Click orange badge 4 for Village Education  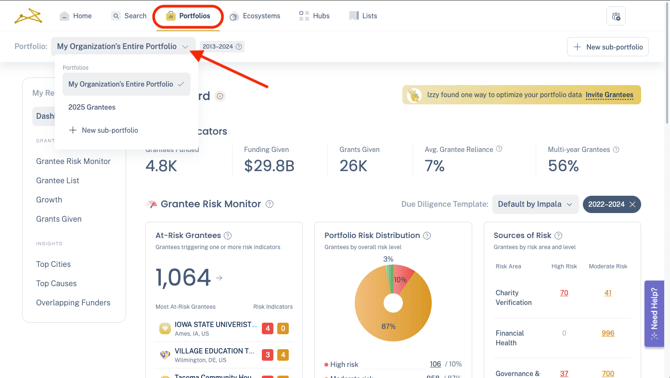click(x=283, y=355)
